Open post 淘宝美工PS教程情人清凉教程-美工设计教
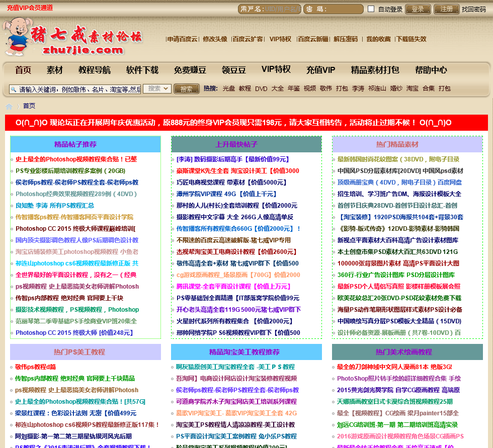The image size is (493, 448). [235, 425]
